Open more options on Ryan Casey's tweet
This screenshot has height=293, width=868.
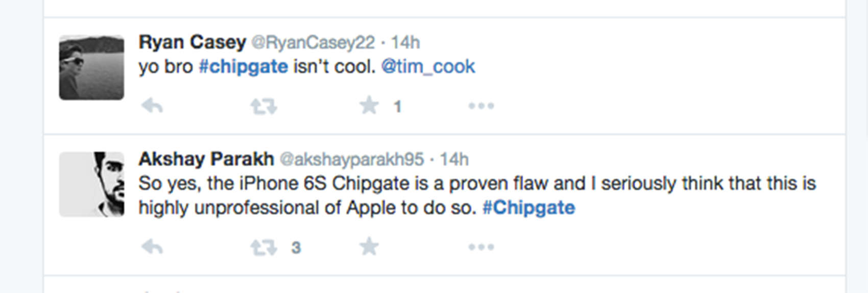click(x=481, y=106)
